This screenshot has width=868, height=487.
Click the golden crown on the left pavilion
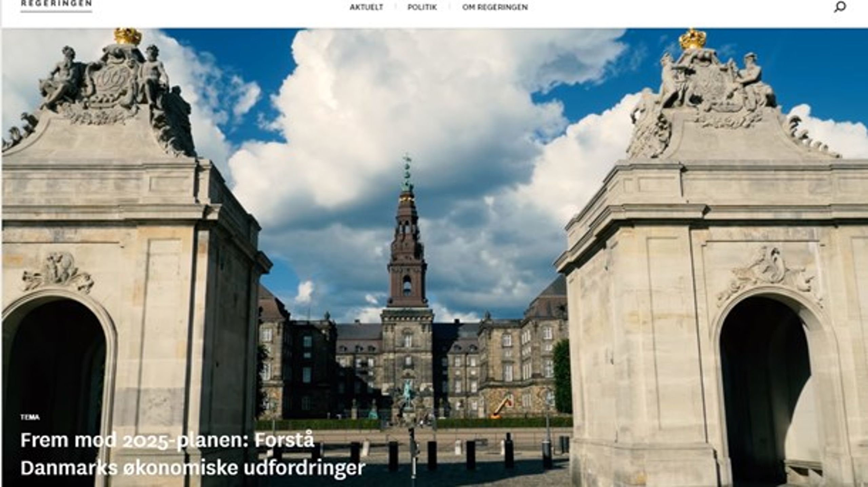[x=127, y=36]
